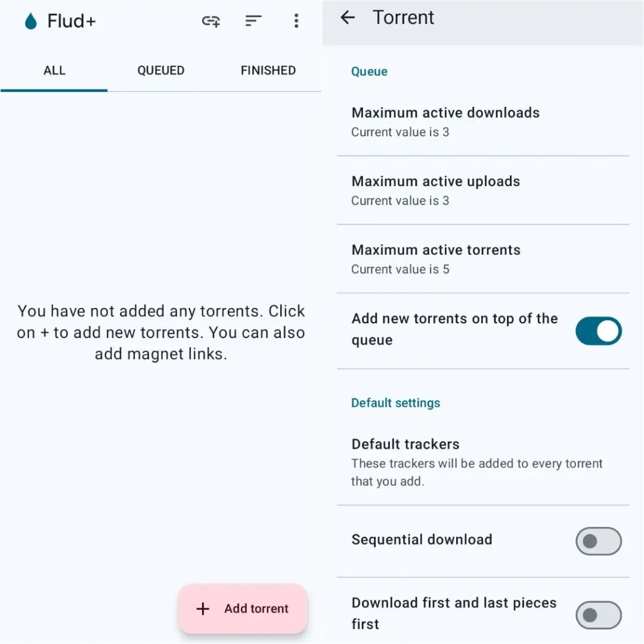Image resolution: width=644 pixels, height=644 pixels.
Task: Open Maximum active torrents setting
Action: click(x=483, y=259)
